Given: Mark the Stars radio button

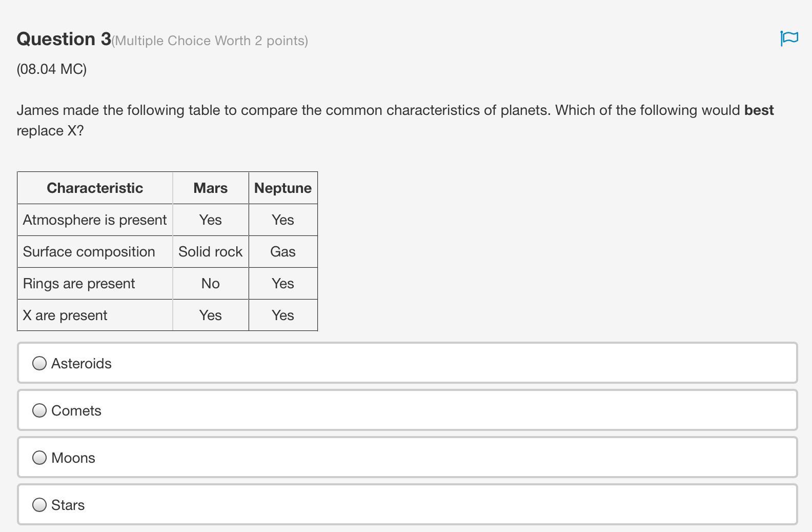Looking at the screenshot, I should point(39,505).
